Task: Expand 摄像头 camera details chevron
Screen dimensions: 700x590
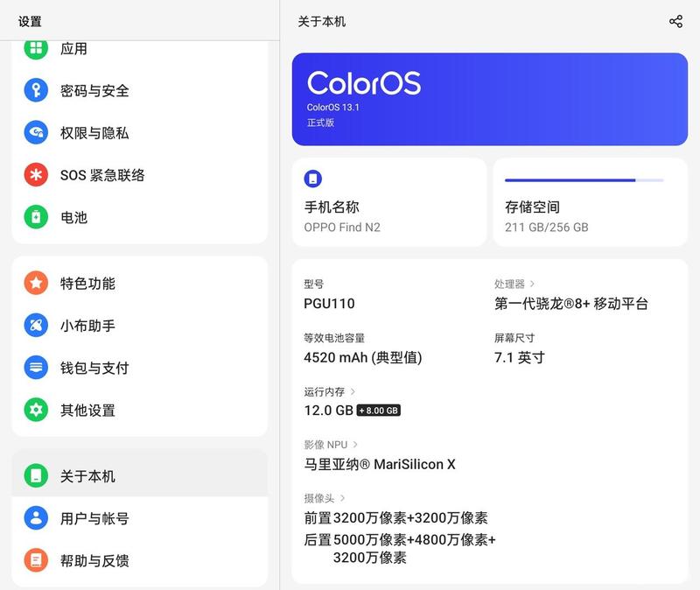Action: (x=342, y=498)
